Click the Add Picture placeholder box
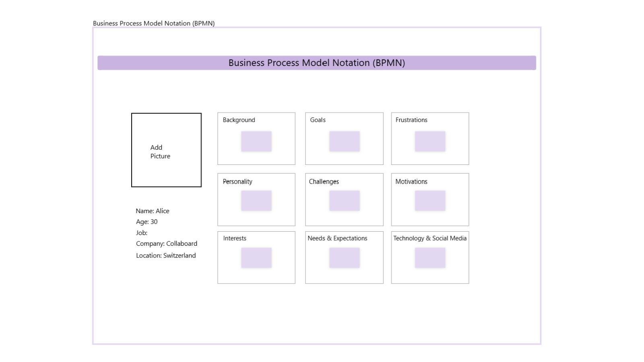 (x=166, y=150)
